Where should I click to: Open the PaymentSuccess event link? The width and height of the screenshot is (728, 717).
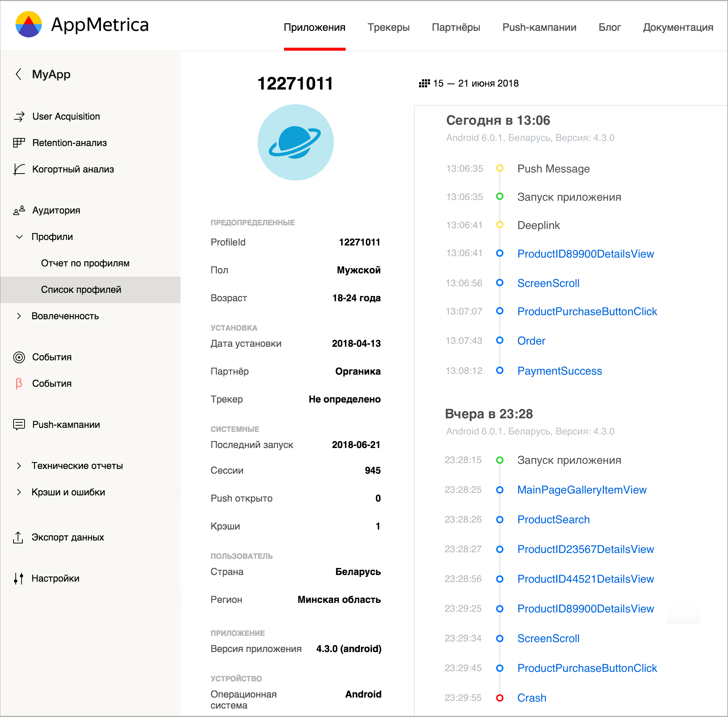[559, 371]
